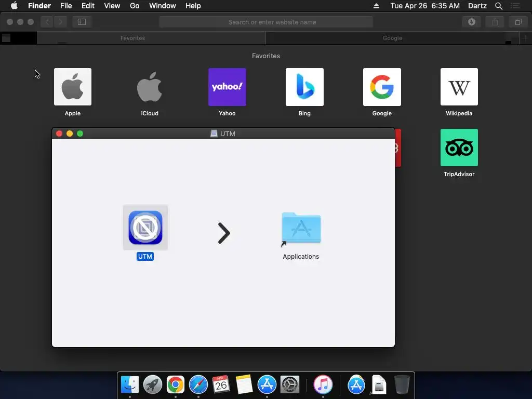Open Launchpad from the Dock

click(153, 384)
